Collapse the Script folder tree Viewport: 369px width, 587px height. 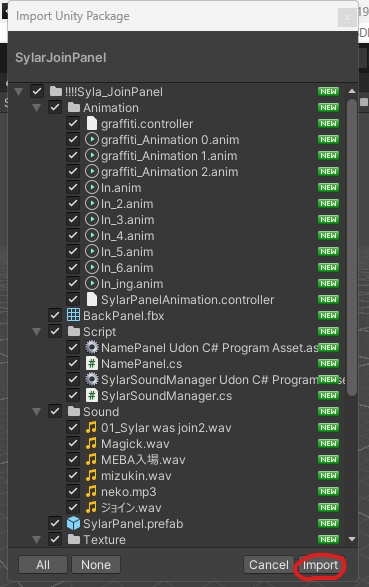click(37, 332)
